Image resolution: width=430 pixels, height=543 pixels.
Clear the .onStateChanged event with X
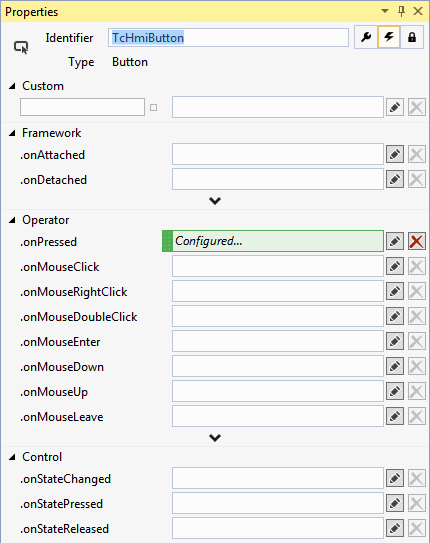[x=416, y=478]
